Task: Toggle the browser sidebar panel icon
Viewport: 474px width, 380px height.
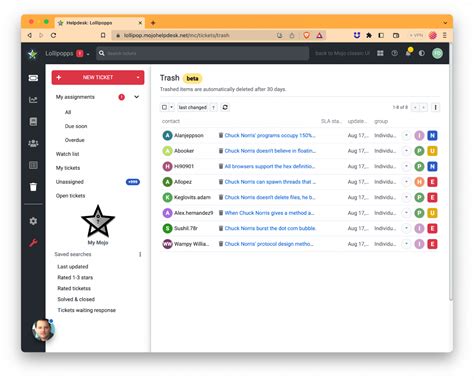Action: pos(381,35)
